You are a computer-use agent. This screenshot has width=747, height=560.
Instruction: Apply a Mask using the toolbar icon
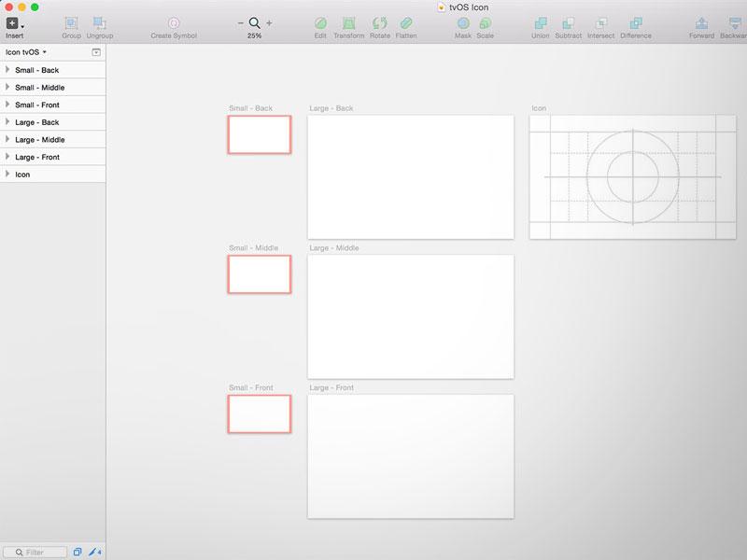click(463, 25)
